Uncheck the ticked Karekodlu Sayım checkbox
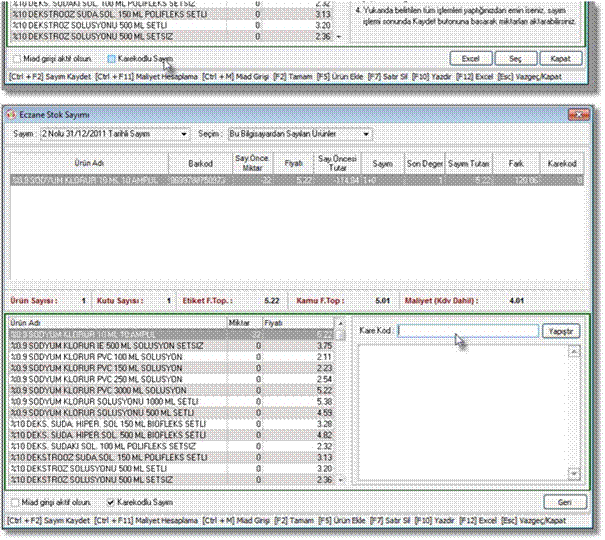 point(111,501)
